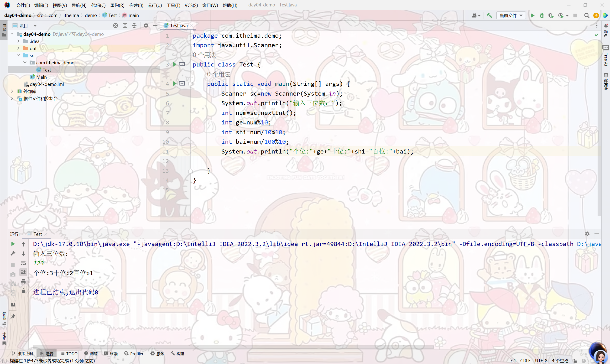Clear all console output trash icon
The width and height of the screenshot is (610, 364).
click(x=23, y=291)
